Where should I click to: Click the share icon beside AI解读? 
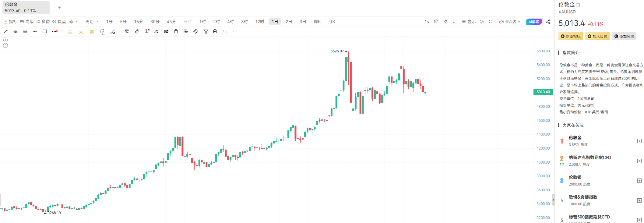click(x=548, y=22)
